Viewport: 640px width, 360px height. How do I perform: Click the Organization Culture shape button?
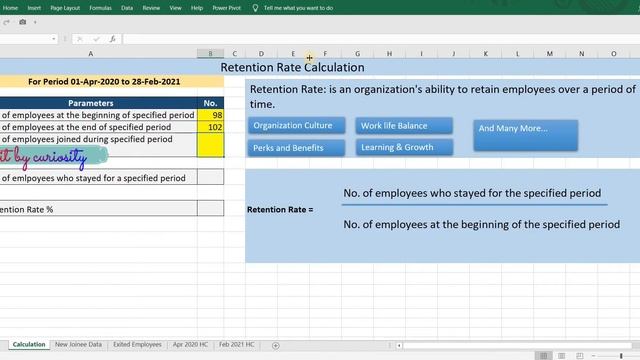pyautogui.click(x=296, y=125)
